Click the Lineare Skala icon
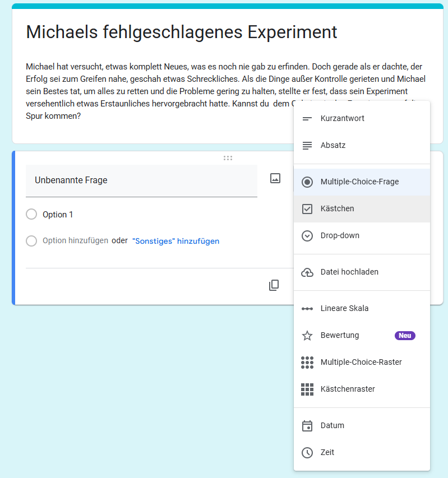 point(307,309)
